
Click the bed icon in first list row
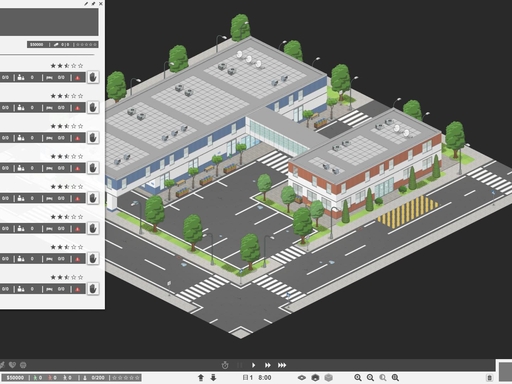(49, 78)
